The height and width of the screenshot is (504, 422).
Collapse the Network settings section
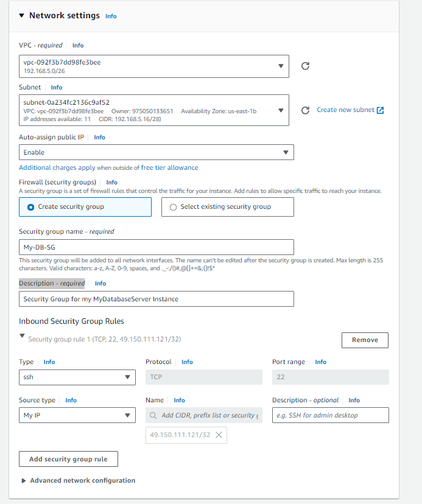coord(22,16)
